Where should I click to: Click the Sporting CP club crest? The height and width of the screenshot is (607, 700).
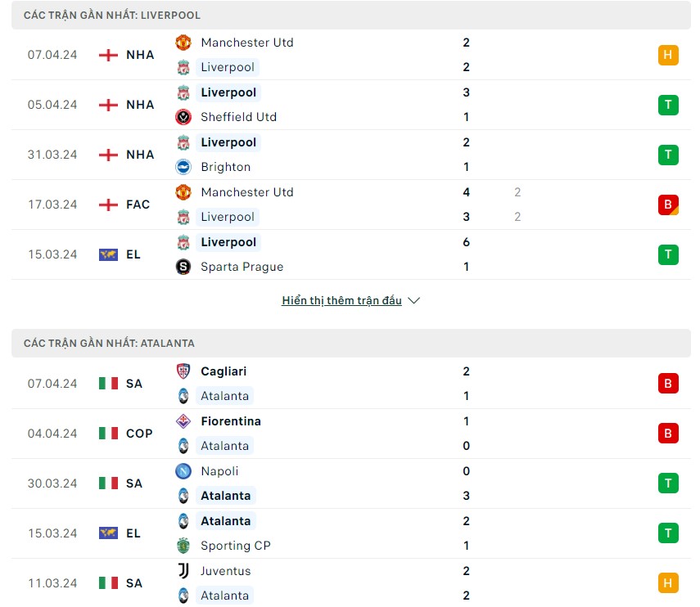(x=183, y=546)
